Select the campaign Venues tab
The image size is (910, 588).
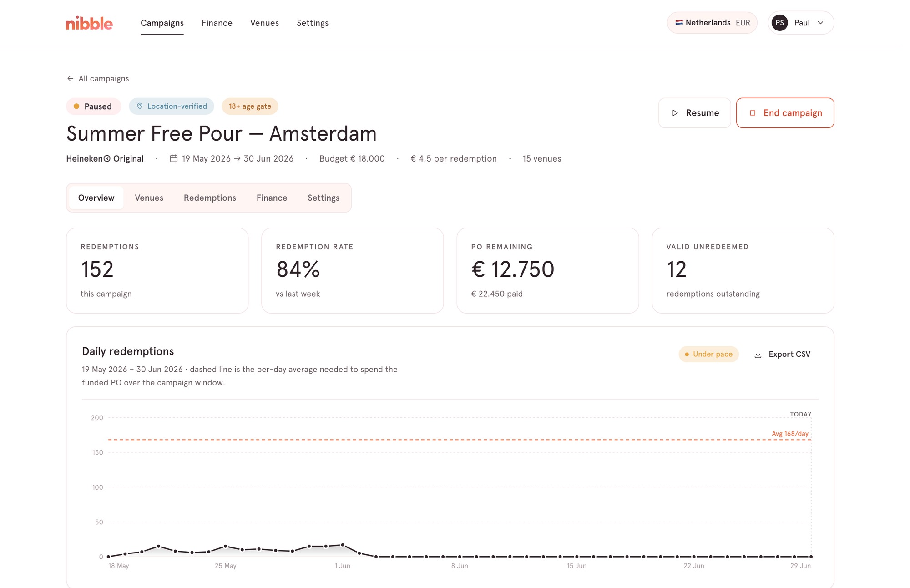coord(149,198)
